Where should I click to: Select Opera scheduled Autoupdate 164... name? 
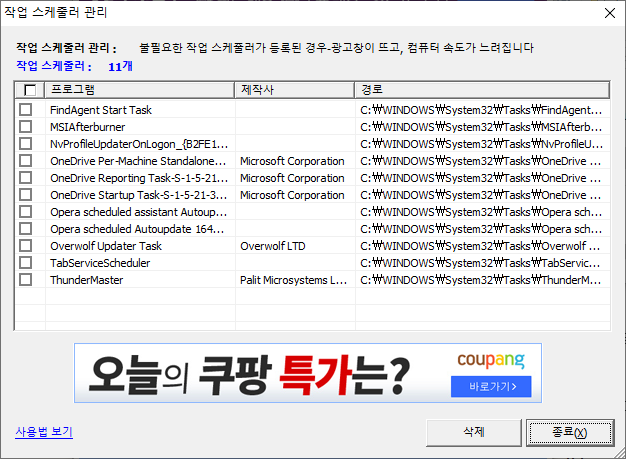(x=137, y=229)
